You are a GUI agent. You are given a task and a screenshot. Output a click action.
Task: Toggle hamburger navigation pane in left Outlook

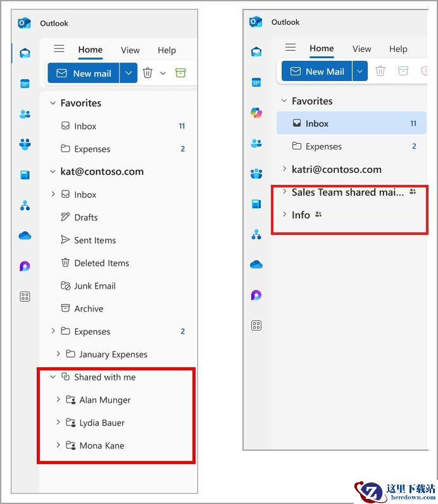pos(59,49)
